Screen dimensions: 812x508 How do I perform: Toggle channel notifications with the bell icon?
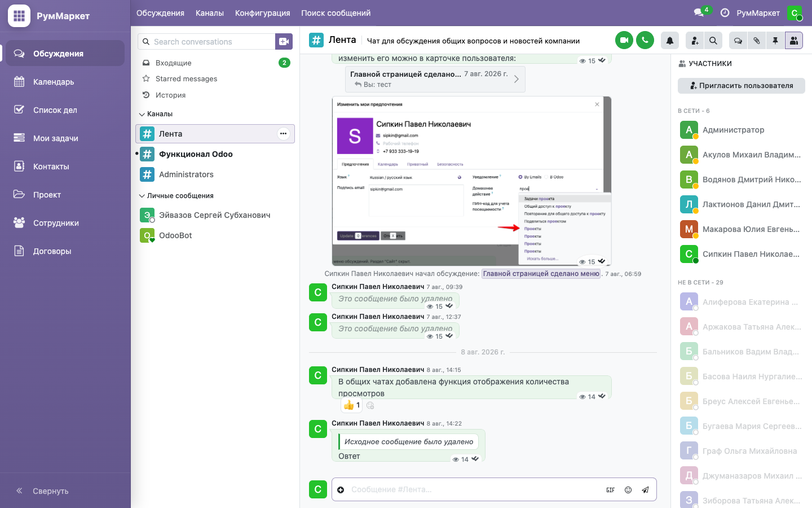click(x=670, y=41)
